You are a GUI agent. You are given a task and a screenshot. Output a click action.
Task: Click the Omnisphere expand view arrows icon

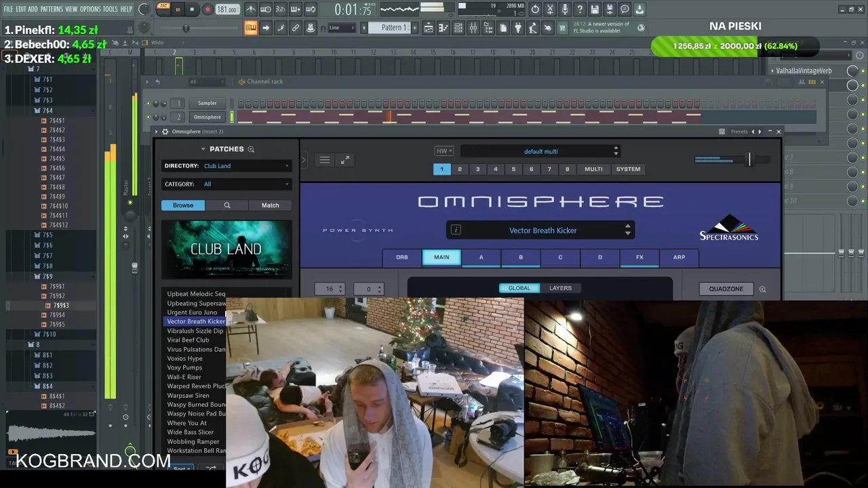pos(345,160)
